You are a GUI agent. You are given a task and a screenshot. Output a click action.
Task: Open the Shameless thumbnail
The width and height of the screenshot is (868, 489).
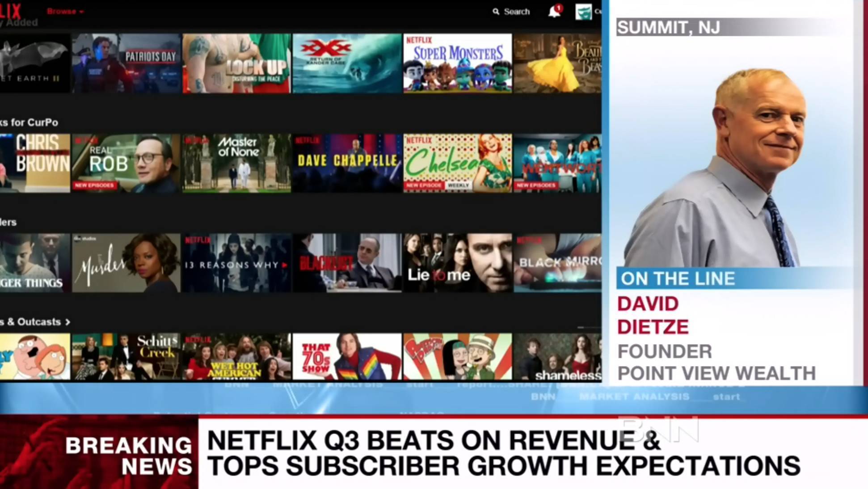(x=557, y=357)
